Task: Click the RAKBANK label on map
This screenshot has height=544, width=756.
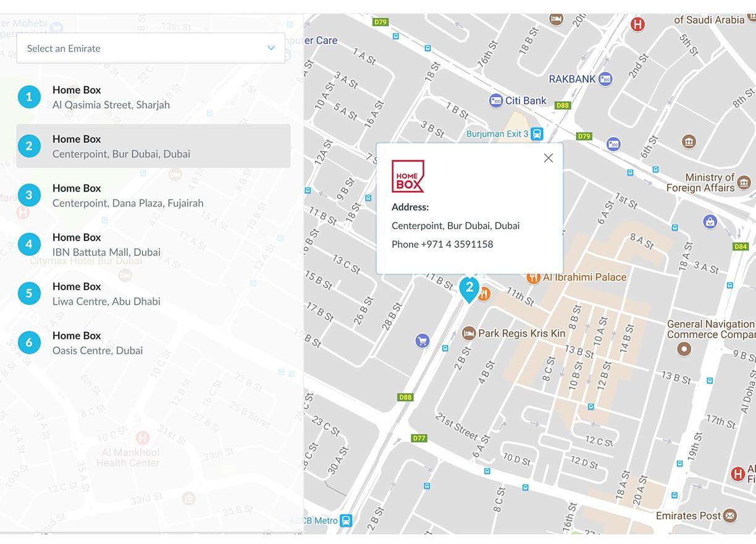Action: pyautogui.click(x=573, y=79)
